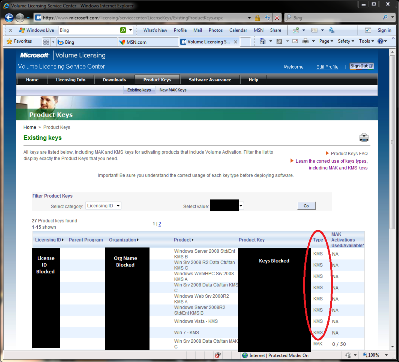Open MSN on the Windows Live toolbar
This screenshot has height=362, width=399.
[x=259, y=30]
